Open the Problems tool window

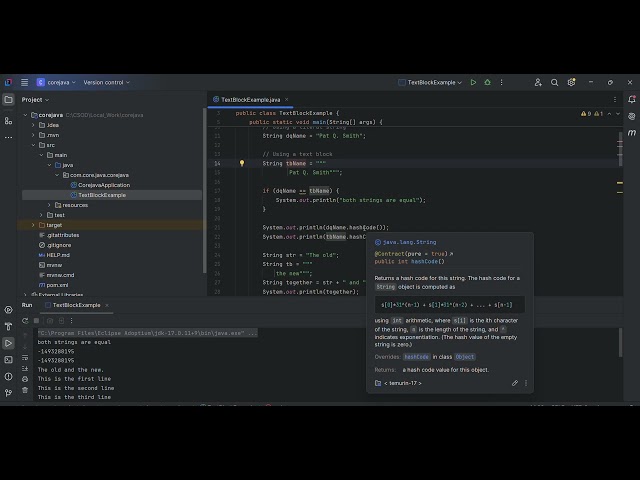[x=8, y=376]
